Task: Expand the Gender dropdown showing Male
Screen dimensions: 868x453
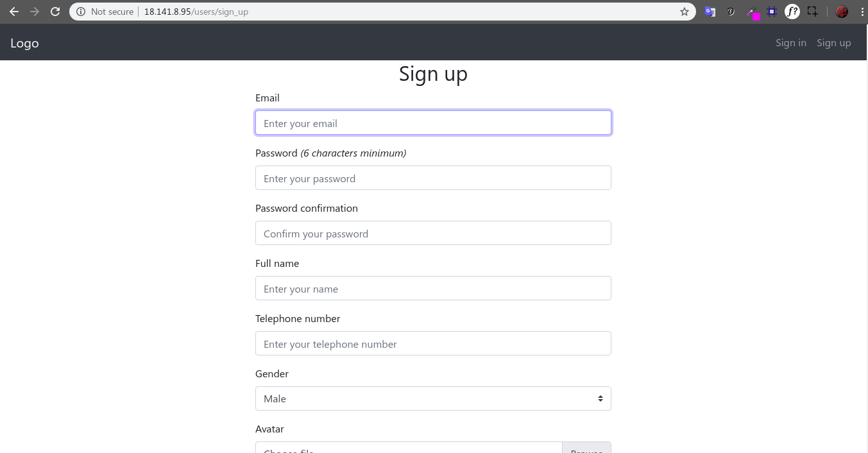Action: coord(433,398)
